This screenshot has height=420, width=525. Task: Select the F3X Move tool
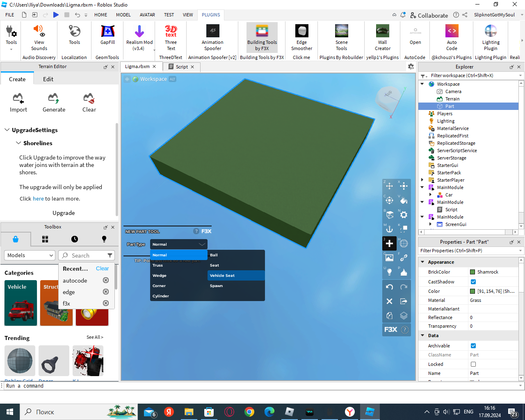click(x=389, y=186)
